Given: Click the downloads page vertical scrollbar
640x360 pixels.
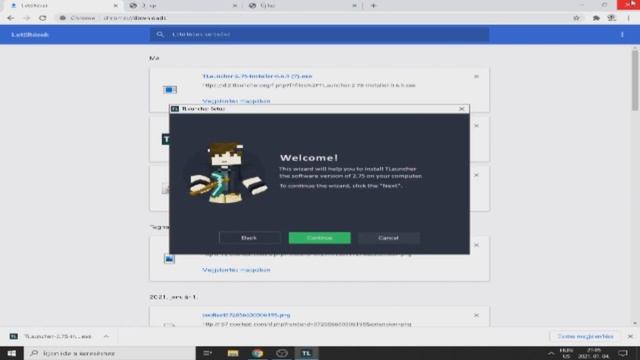Looking at the screenshot, I should [635, 80].
